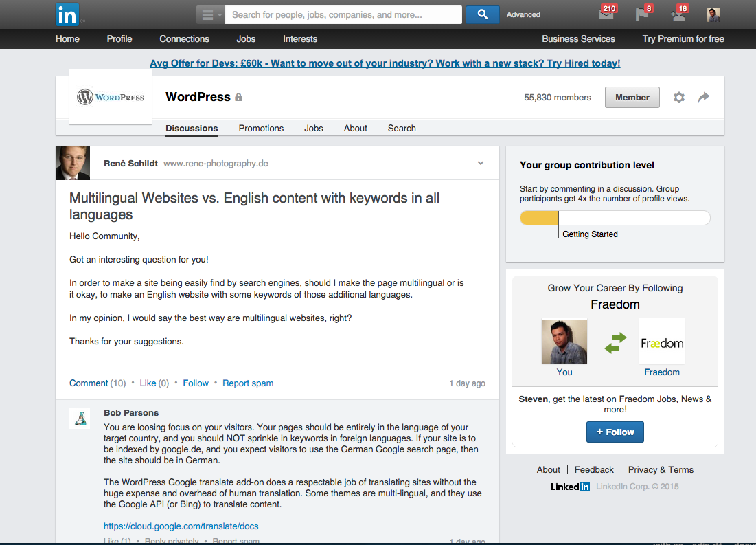Expand the discussion post options chevron
The width and height of the screenshot is (756, 545).
[481, 163]
